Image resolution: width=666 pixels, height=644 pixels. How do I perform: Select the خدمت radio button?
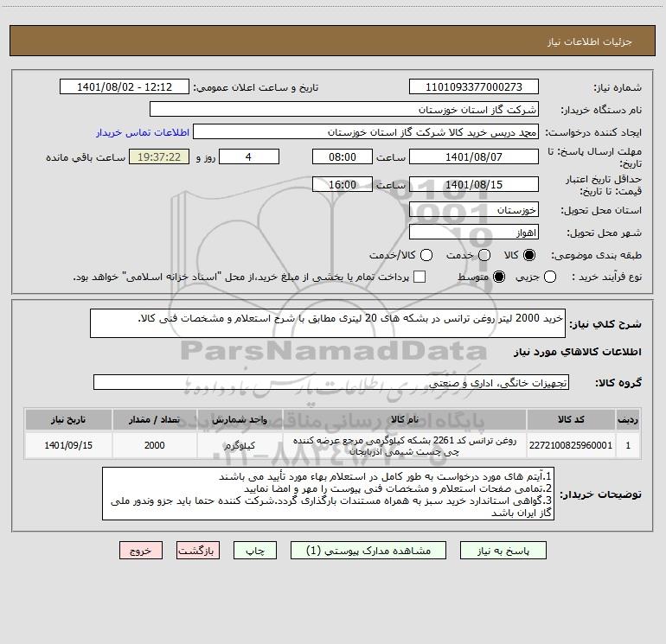tap(484, 255)
